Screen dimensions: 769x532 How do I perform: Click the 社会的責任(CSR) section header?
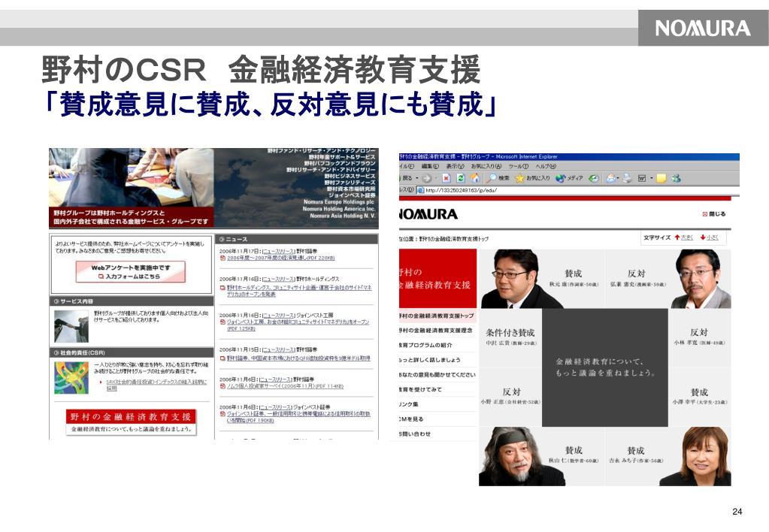(x=132, y=352)
